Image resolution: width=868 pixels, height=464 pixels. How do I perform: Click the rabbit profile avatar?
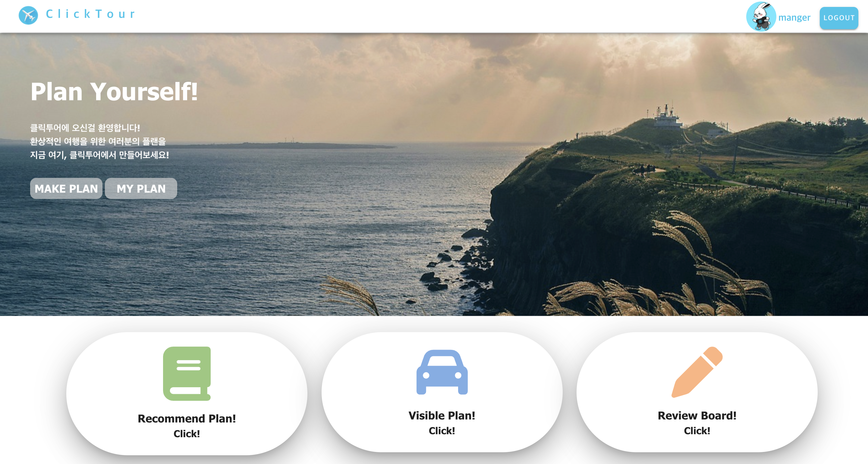[761, 17]
